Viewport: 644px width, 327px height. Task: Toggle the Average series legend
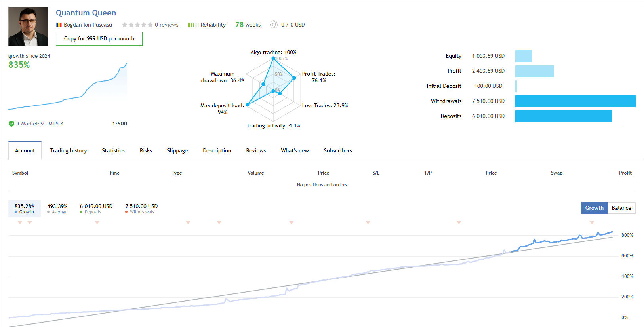click(x=57, y=209)
